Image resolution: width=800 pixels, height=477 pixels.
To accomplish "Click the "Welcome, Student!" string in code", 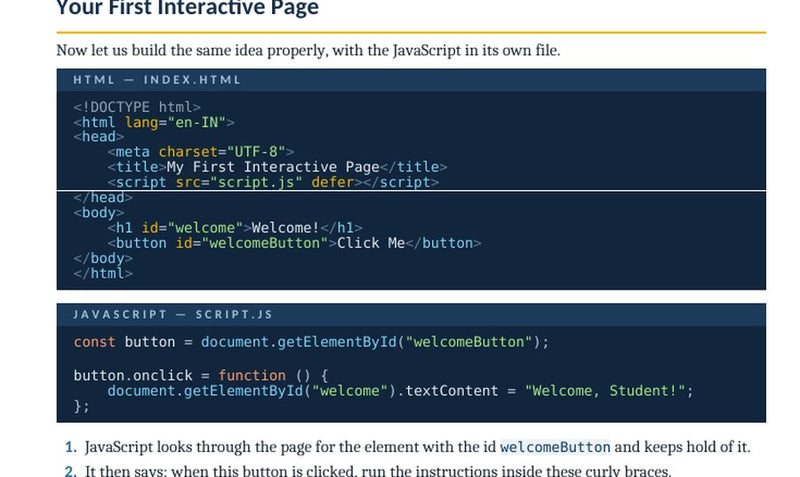I will tap(605, 391).
